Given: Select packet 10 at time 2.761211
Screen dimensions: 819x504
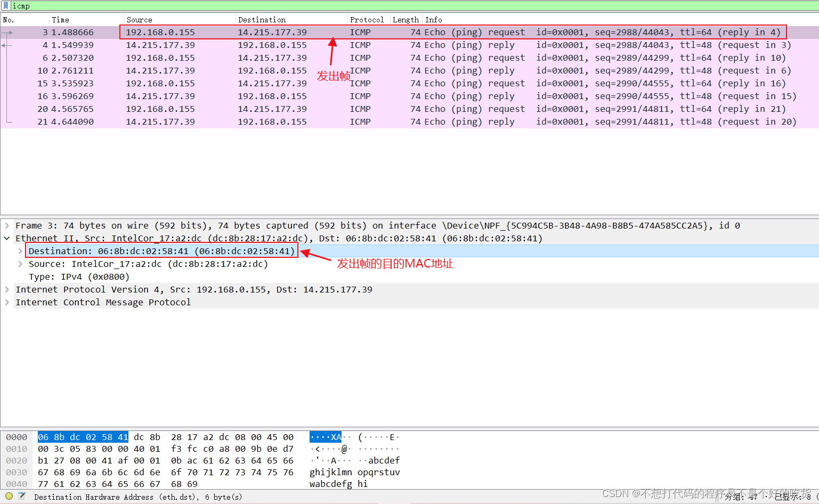Looking at the screenshot, I should tap(409, 71).
